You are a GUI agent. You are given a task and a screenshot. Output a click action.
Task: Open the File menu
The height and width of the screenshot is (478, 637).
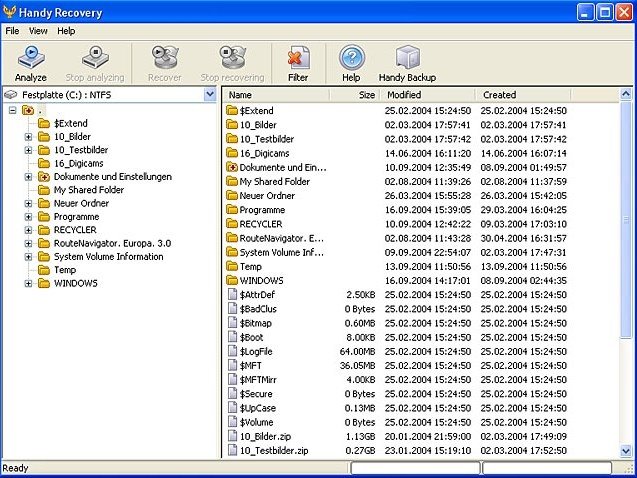[x=12, y=31]
